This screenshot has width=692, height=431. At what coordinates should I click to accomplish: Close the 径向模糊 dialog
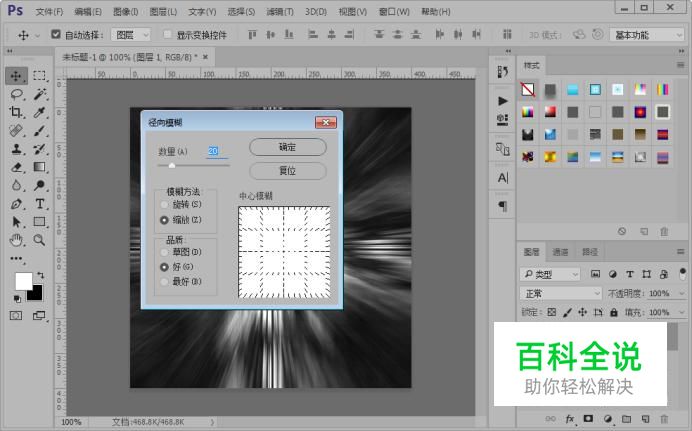tap(326, 122)
